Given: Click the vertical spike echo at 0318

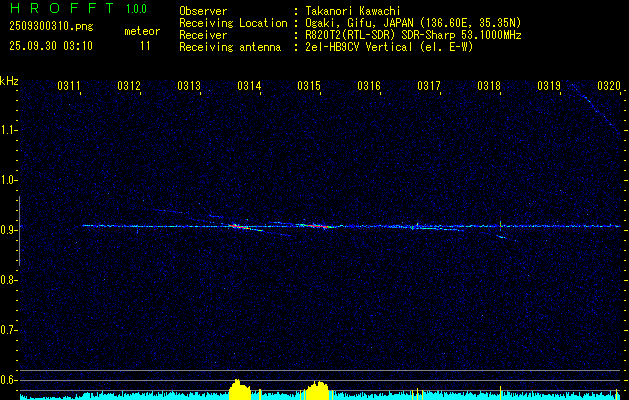Looking at the screenshot, I should point(500,225).
